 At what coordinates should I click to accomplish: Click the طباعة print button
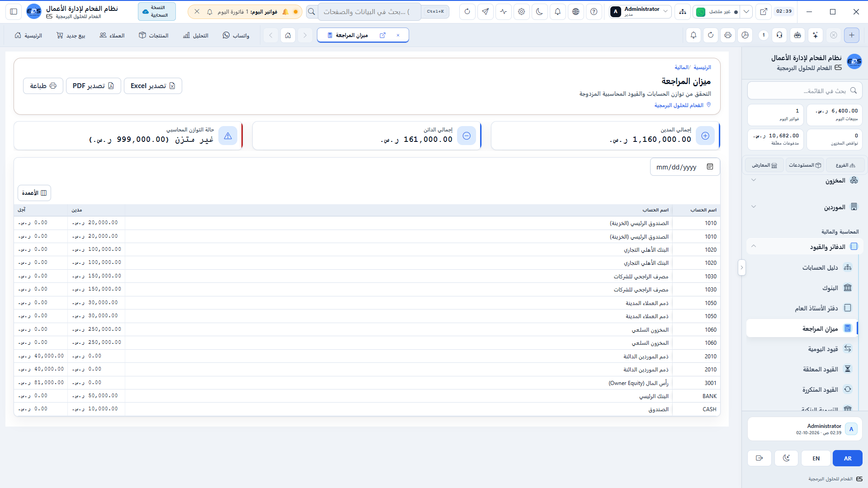coord(43,86)
